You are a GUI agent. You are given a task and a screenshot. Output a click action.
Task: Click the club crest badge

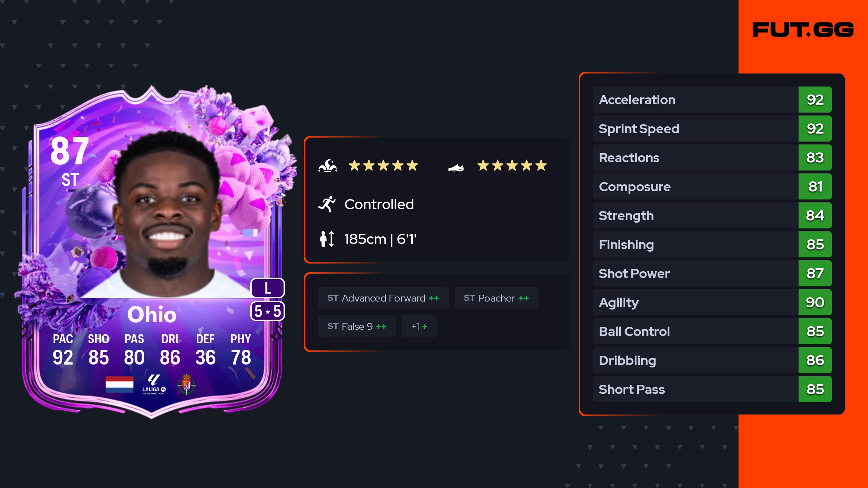pyautogui.click(x=187, y=384)
